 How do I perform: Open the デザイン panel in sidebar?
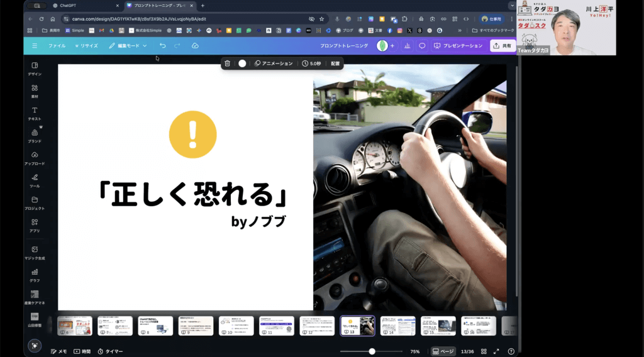click(35, 68)
